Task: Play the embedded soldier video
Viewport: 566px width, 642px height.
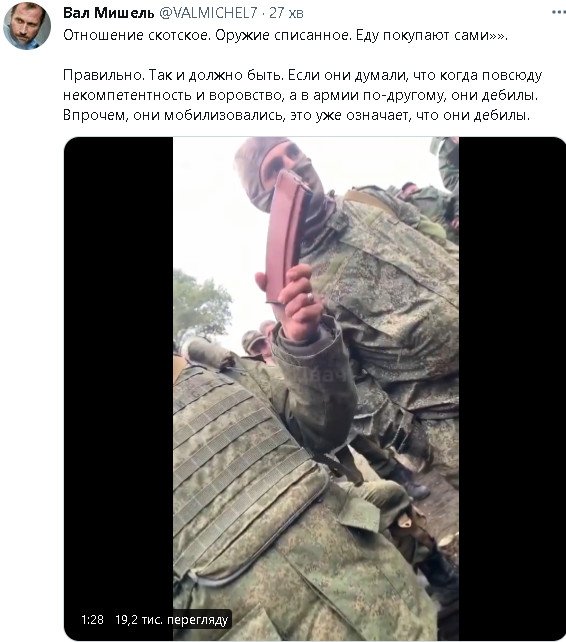Action: click(315, 388)
